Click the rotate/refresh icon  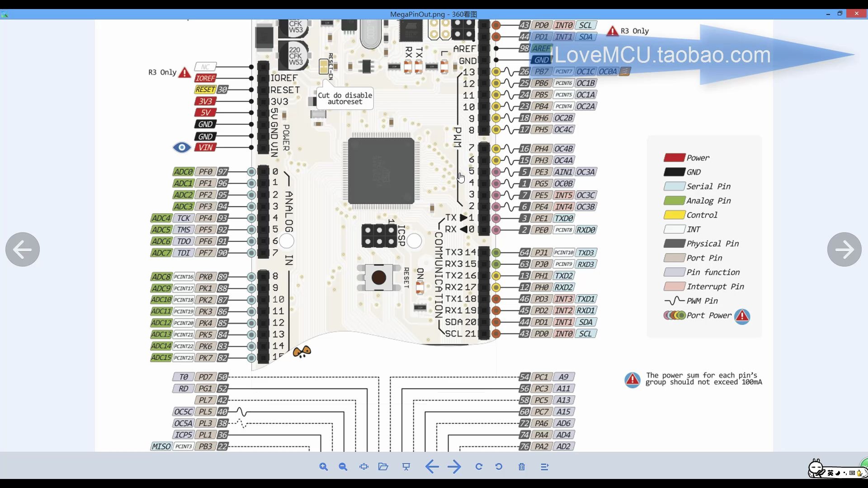pyautogui.click(x=479, y=467)
